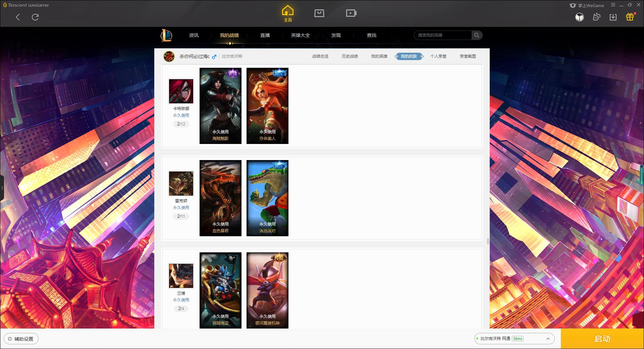The width and height of the screenshot is (644, 349).
Task: Expand the 比尔吉沃特 网通 server dropdown
Action: point(514,339)
